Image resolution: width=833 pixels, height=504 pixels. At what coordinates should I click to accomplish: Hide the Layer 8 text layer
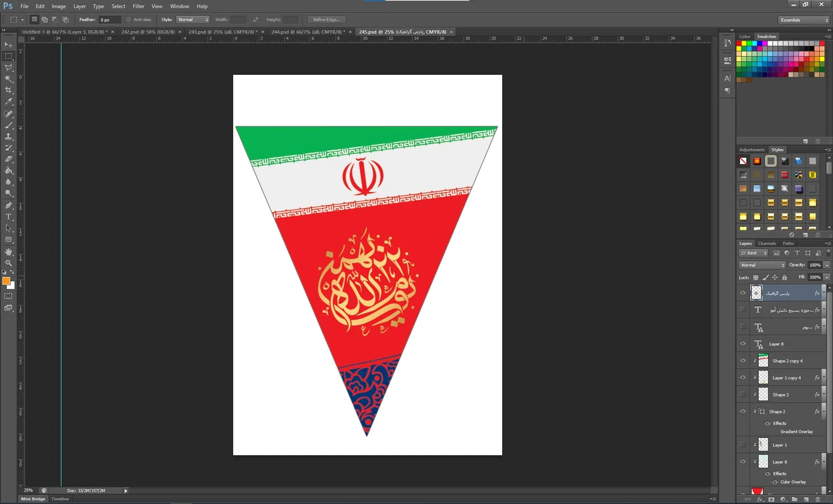(x=743, y=344)
